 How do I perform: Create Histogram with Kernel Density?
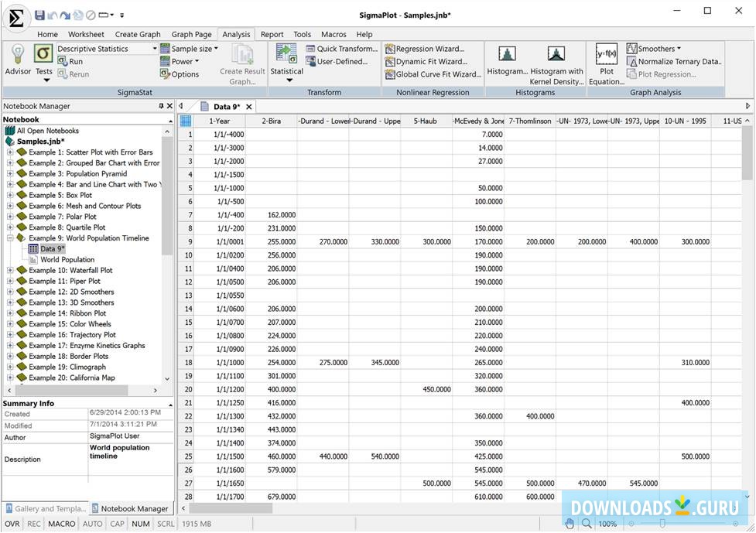point(556,66)
